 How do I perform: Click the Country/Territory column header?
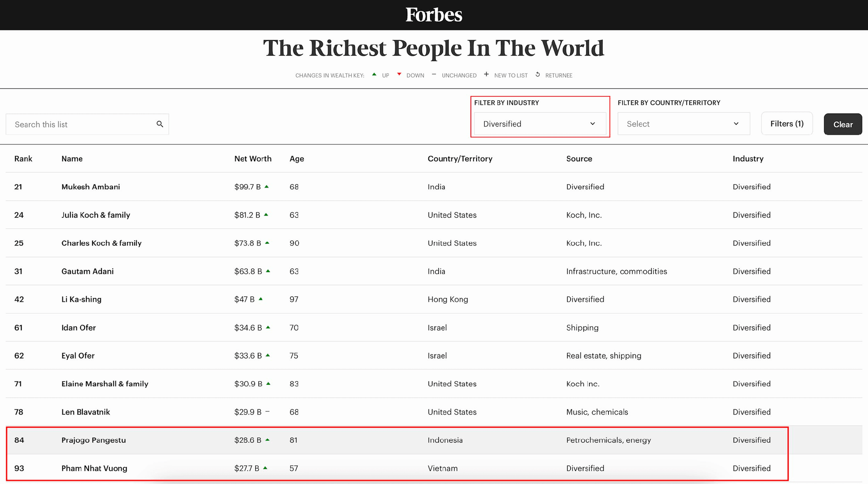(x=460, y=159)
